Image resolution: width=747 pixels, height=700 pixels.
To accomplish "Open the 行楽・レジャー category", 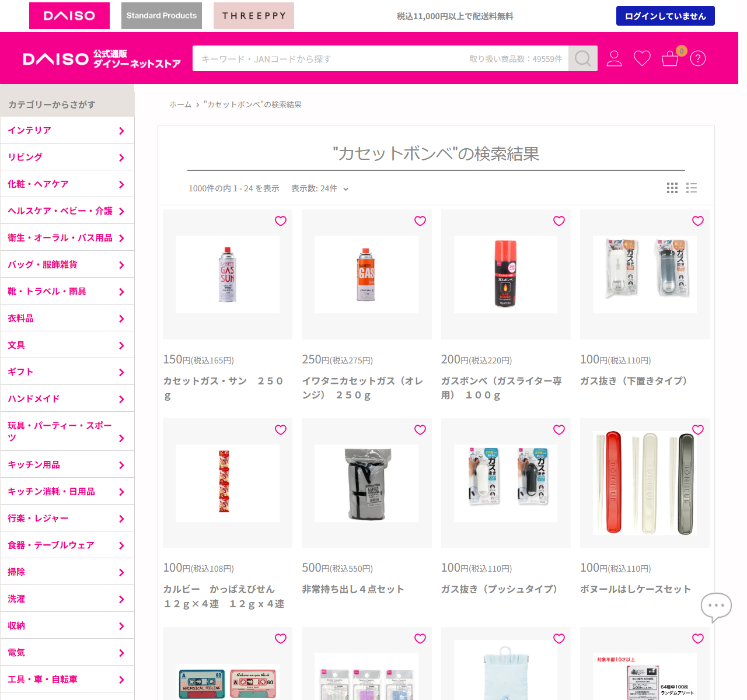I will point(67,518).
